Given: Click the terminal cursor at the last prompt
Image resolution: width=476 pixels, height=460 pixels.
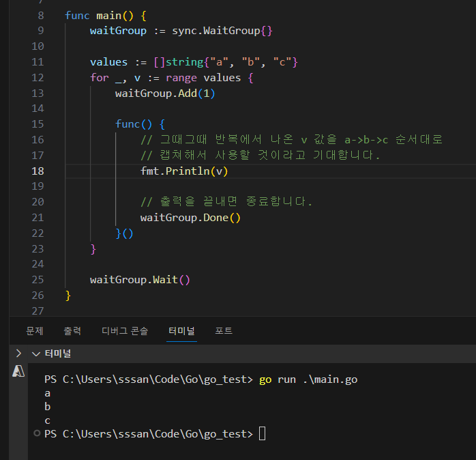Looking at the screenshot, I should pos(262,434).
